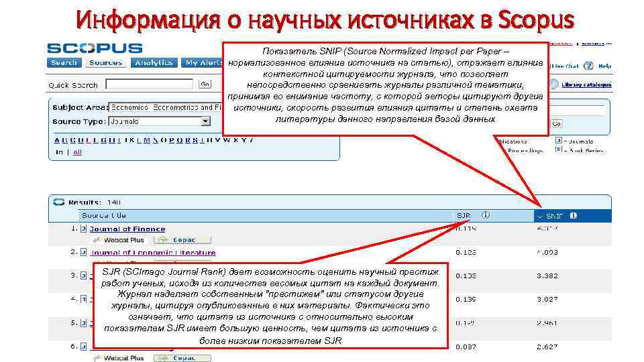644x362 pixels.
Task: Click journal icon for Journal of Finance
Action: click(83, 229)
